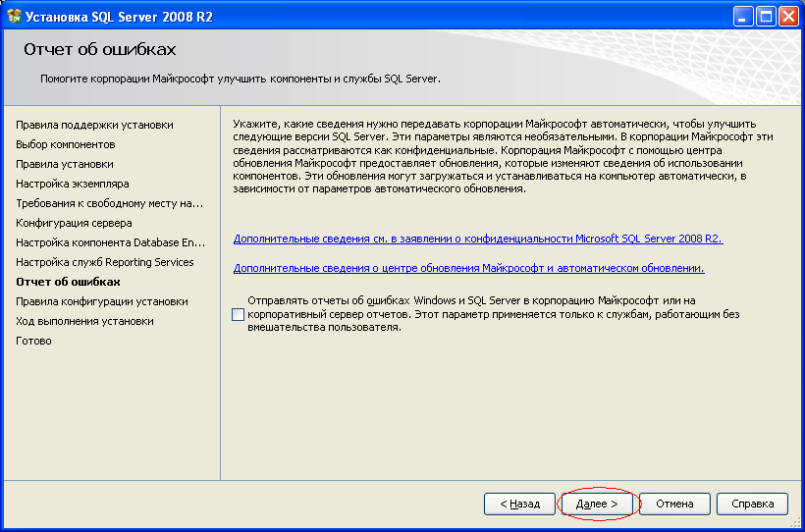This screenshot has width=805, height=532.
Task: Select step Ход выполнения установки
Action: point(84,321)
